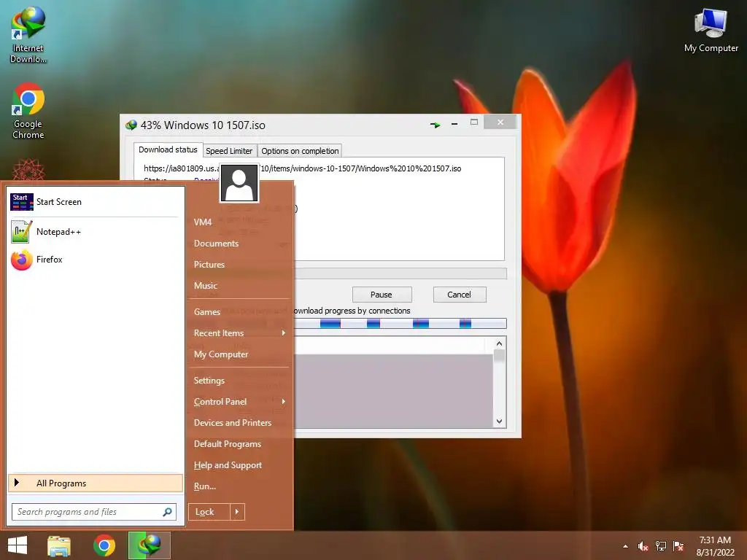Click the download URL text
The image size is (747, 560).
pos(303,168)
